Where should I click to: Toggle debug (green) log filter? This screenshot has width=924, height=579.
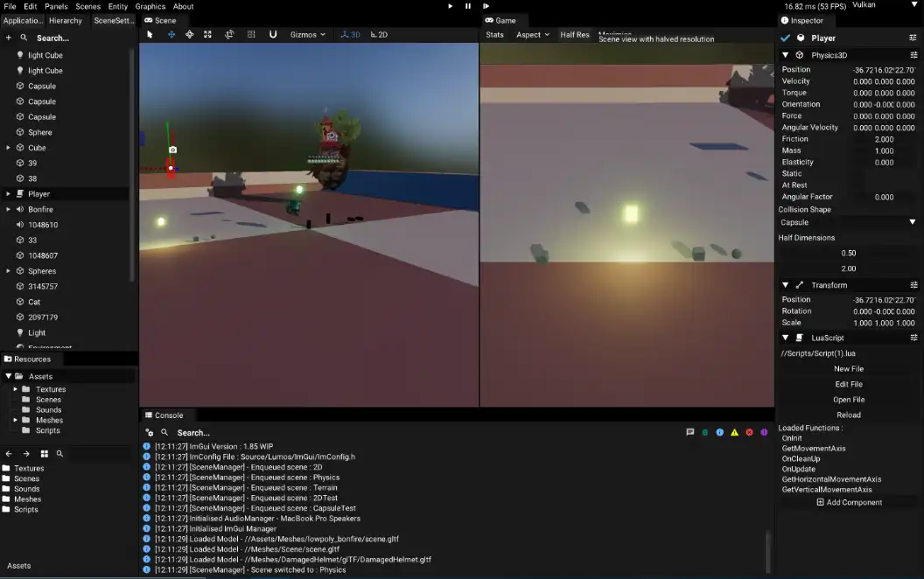[x=704, y=432]
